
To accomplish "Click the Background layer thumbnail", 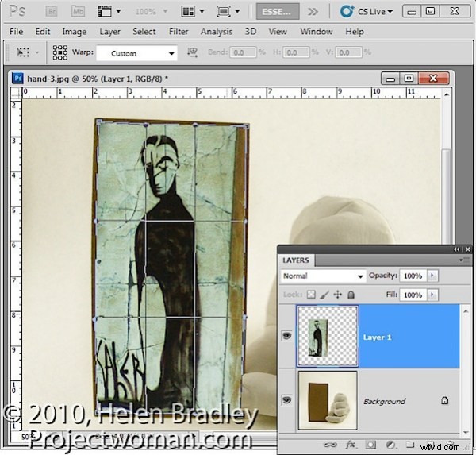I will click(328, 400).
